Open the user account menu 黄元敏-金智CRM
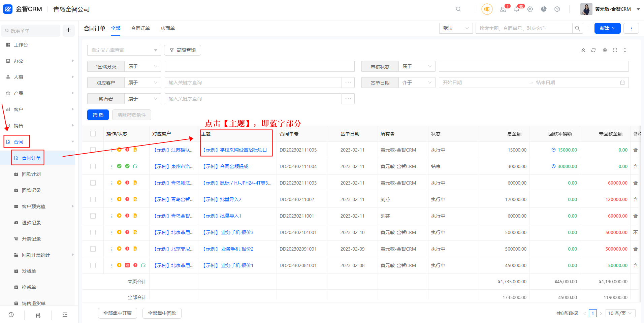The width and height of the screenshot is (644, 323). click(x=610, y=9)
